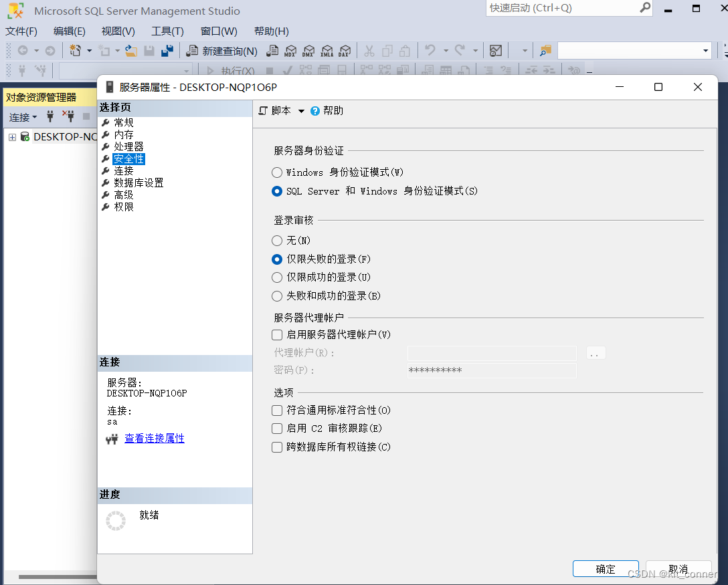Click the Activity Monitor toolbar icon
Screen dimensions: 728x585
496,51
